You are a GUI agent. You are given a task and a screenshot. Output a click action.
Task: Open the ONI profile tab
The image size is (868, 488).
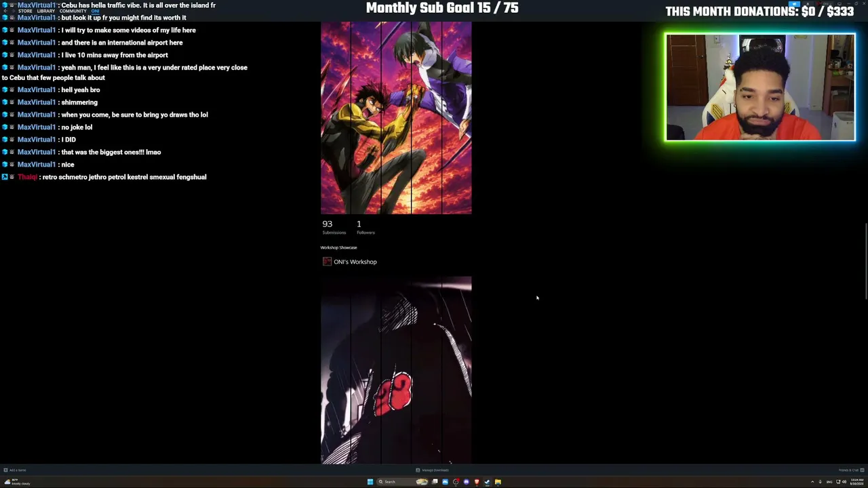pyautogui.click(x=95, y=11)
